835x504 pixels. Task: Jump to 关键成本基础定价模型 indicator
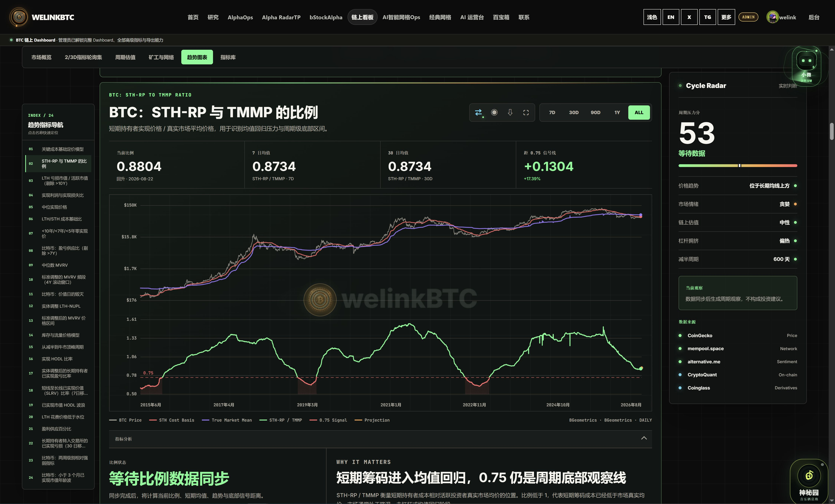pyautogui.click(x=58, y=149)
